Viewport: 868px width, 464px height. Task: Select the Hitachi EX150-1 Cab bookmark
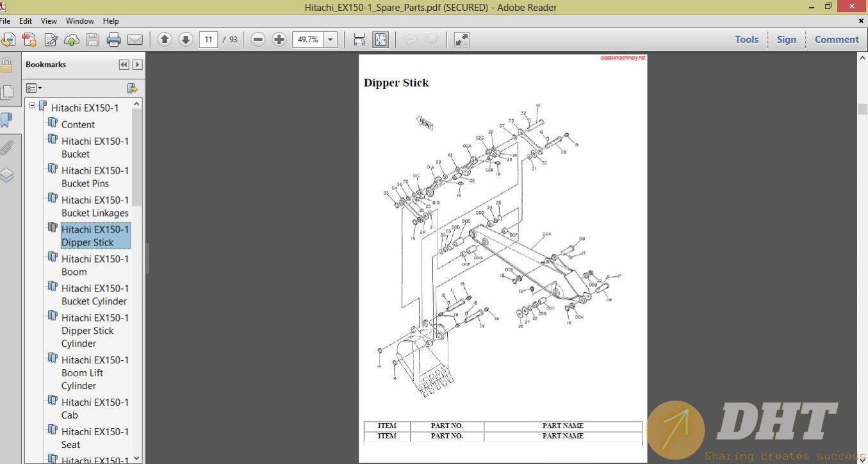95,409
